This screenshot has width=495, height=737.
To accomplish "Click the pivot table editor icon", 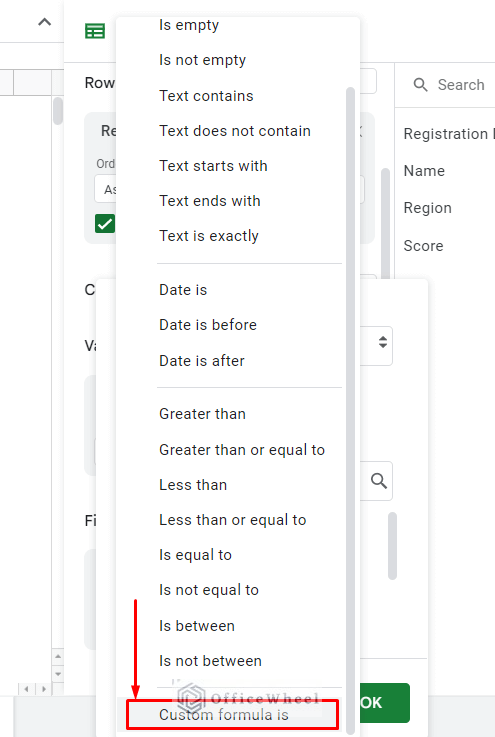I will [x=95, y=31].
